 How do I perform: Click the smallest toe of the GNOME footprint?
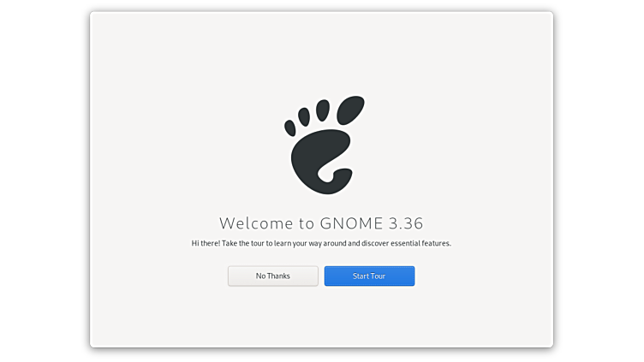point(290,128)
